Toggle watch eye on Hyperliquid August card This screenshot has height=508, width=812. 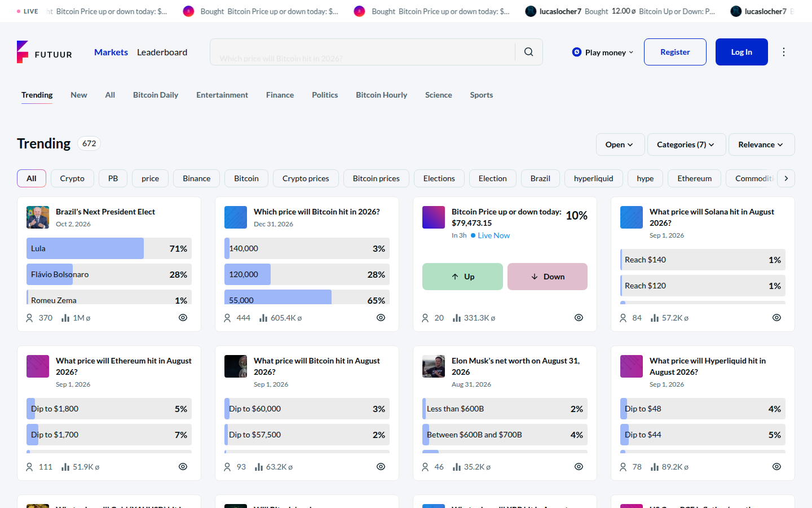[776, 467]
